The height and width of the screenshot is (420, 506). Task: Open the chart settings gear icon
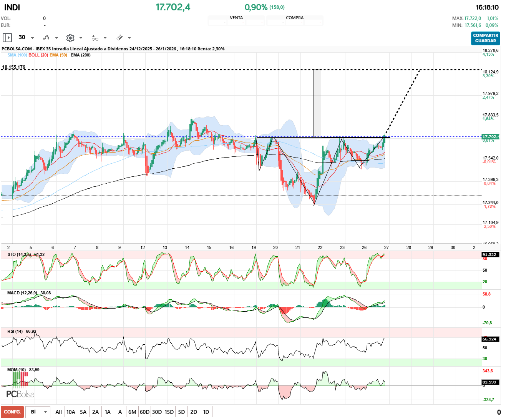coord(70,38)
